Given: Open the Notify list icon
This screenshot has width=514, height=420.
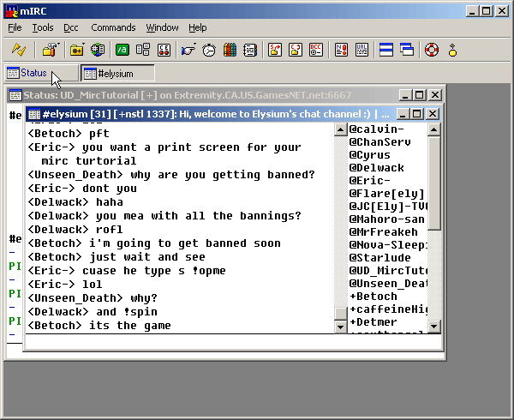Looking at the screenshot, I should coord(341,50).
